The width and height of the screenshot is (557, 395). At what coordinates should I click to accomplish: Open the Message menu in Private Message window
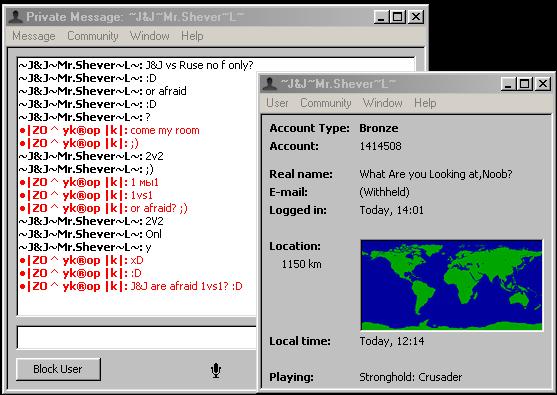point(34,36)
